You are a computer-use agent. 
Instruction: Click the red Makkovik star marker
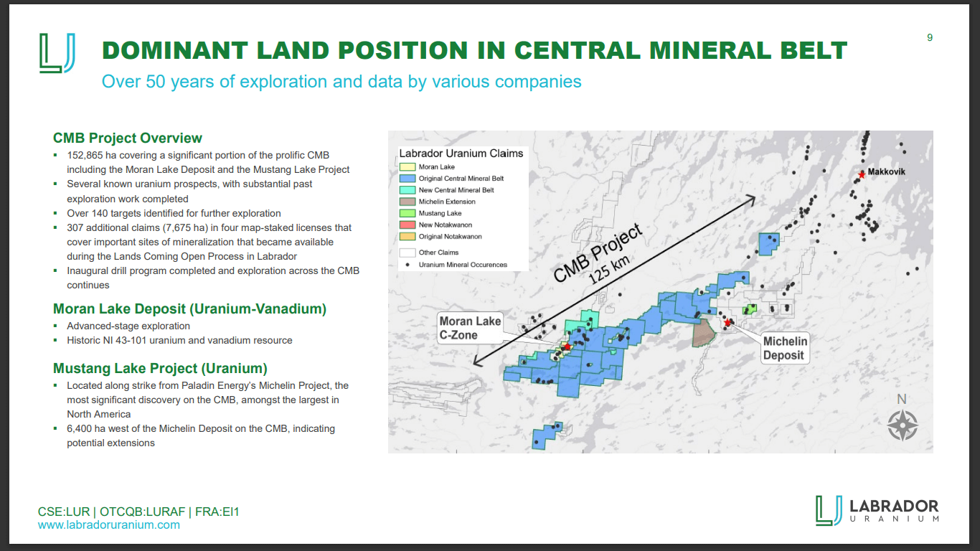862,174
